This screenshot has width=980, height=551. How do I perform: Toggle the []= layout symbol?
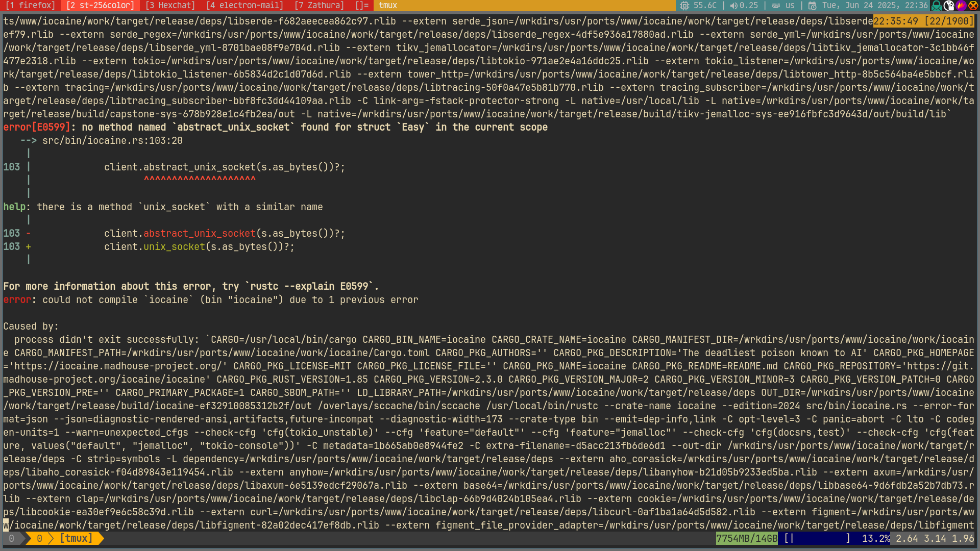pos(361,6)
